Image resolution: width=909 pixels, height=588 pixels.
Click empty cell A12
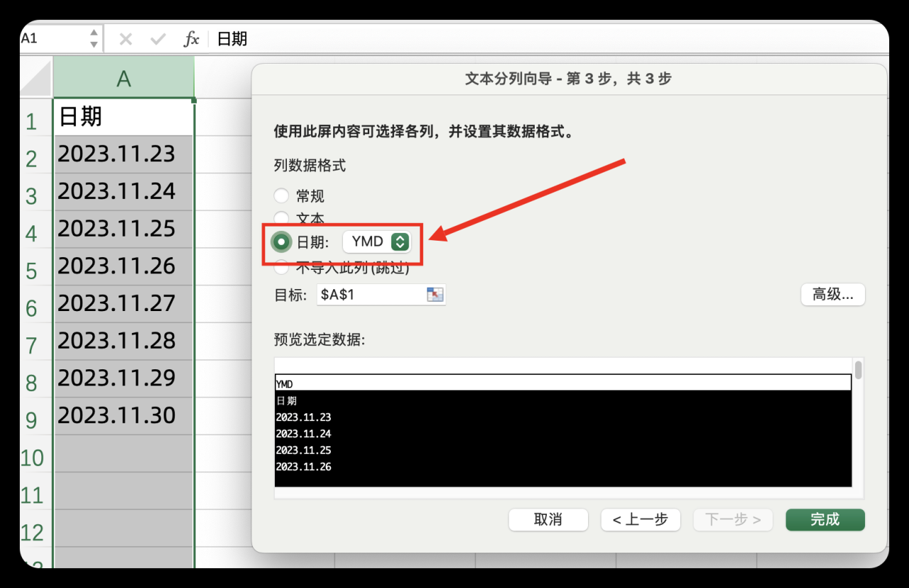[124, 528]
